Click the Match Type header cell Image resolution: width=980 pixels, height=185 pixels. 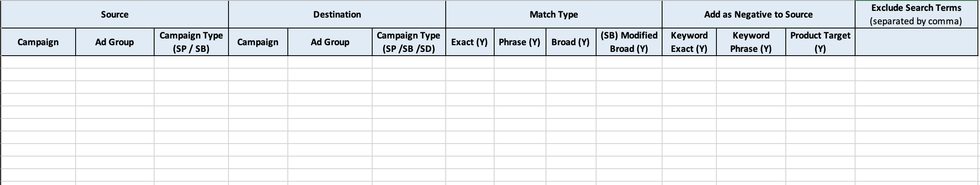(553, 15)
